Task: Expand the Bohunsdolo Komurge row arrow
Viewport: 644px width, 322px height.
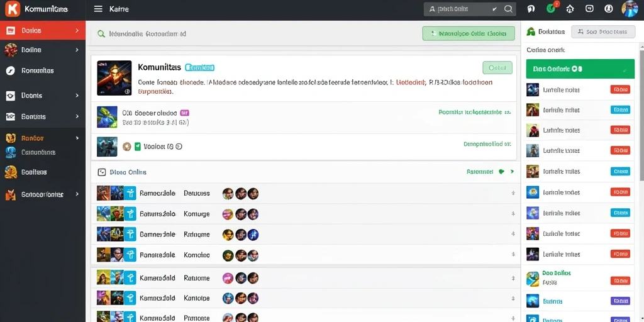Action: [513, 214]
